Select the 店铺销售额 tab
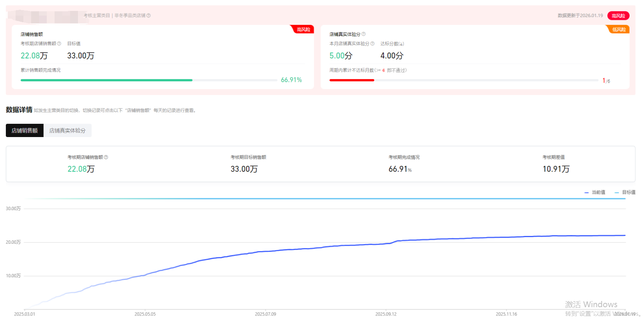This screenshot has height=329, width=644. [x=25, y=130]
